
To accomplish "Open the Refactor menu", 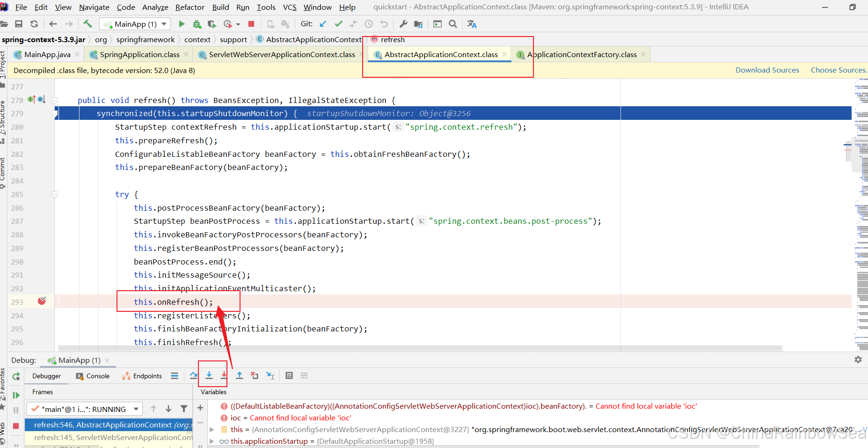I will 190,7.
